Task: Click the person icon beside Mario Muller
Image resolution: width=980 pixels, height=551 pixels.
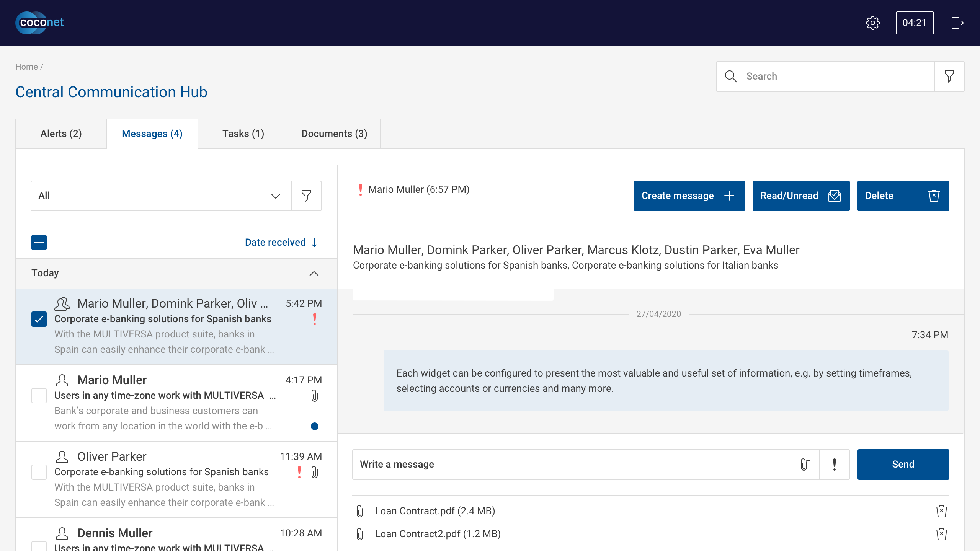Action: pos(62,380)
